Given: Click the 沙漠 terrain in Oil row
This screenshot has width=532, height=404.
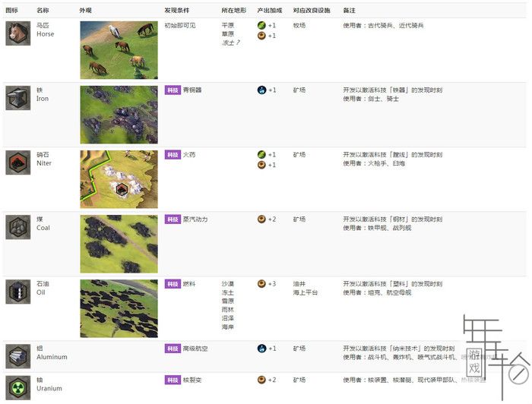Looking at the screenshot, I should click(228, 284).
